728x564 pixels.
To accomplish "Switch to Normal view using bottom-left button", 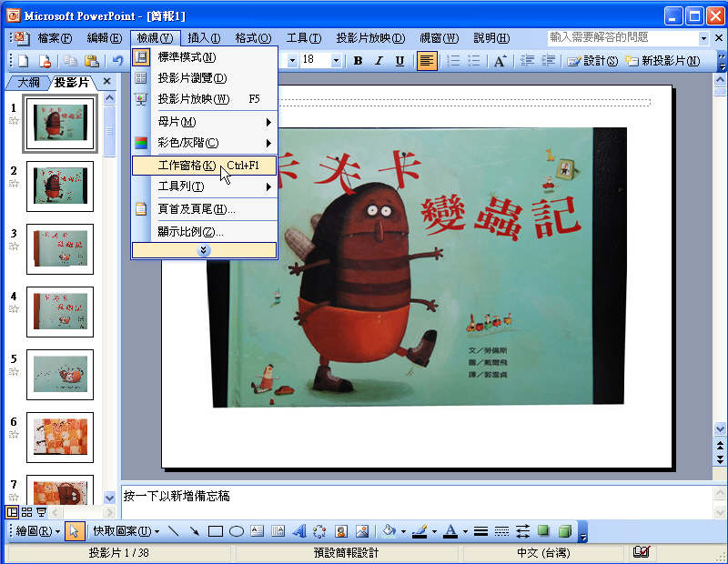I will 12,512.
